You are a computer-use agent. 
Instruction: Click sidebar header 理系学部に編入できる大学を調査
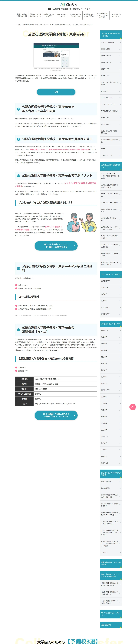[x=111, y=563]
